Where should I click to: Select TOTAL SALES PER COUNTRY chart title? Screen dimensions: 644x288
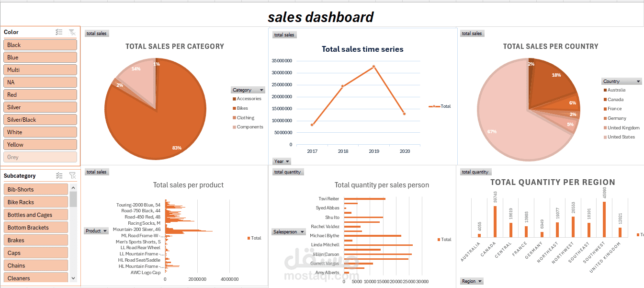point(551,46)
